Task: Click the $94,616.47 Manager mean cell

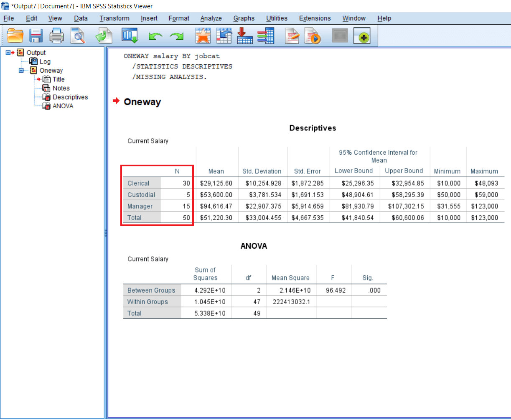Action: 216,206
